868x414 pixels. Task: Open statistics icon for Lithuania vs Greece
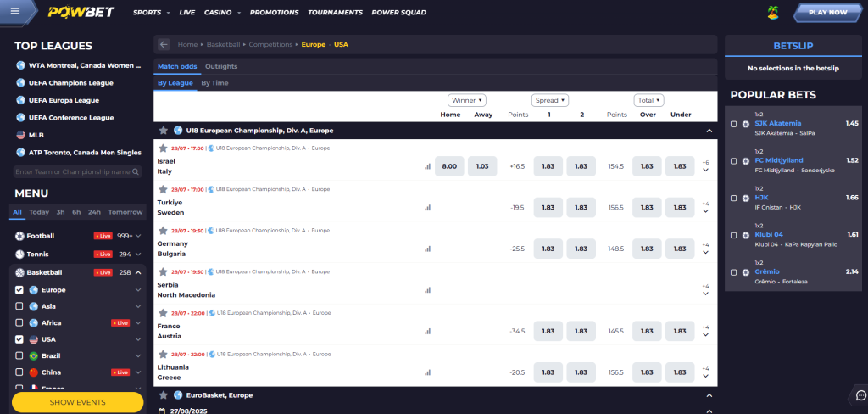point(427,372)
